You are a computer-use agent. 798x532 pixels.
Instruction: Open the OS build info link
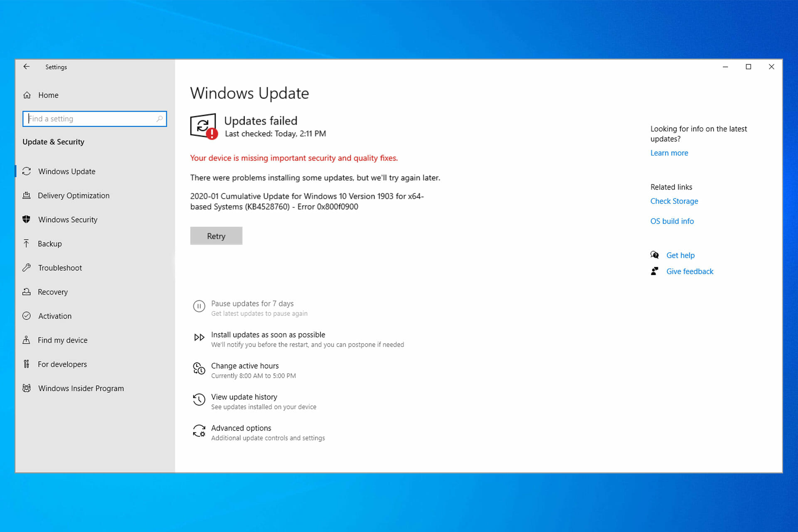(x=672, y=221)
